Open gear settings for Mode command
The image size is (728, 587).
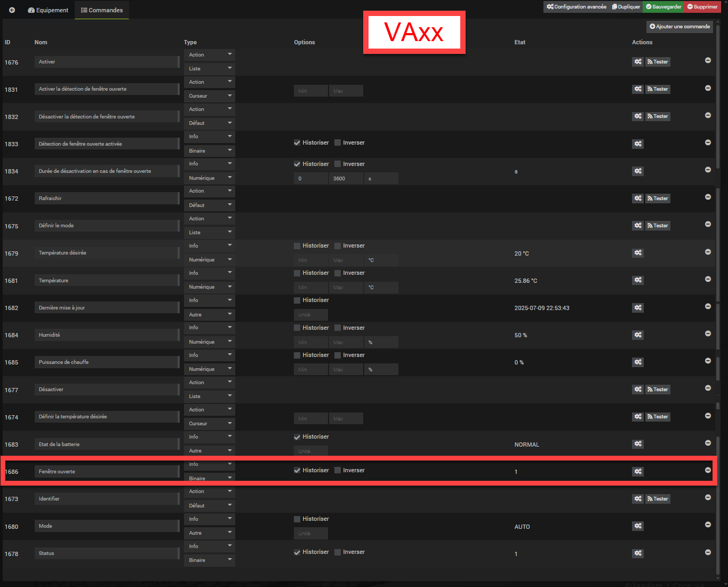tap(638, 526)
